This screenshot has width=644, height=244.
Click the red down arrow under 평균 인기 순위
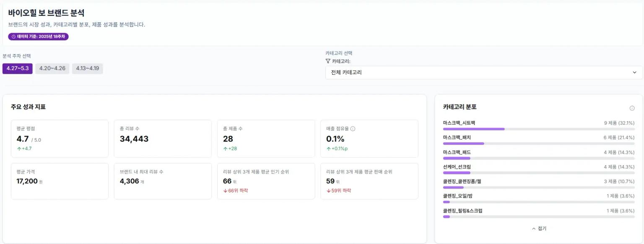tap(225, 190)
